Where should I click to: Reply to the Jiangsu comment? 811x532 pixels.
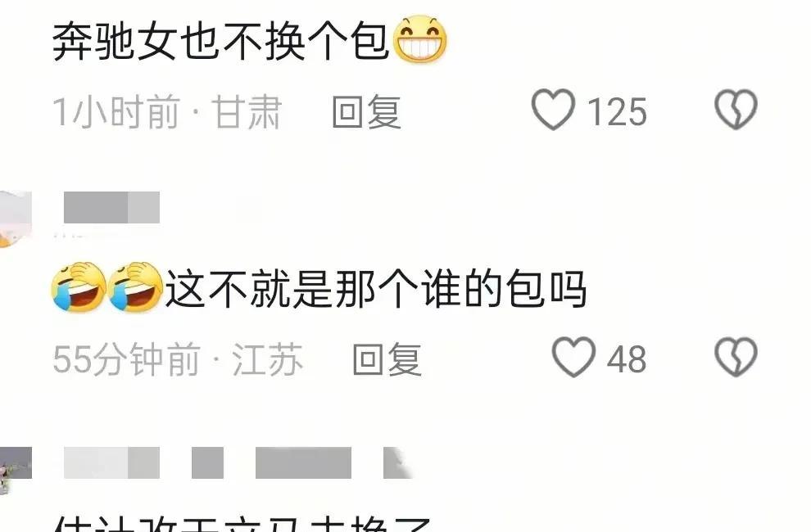[x=387, y=358]
